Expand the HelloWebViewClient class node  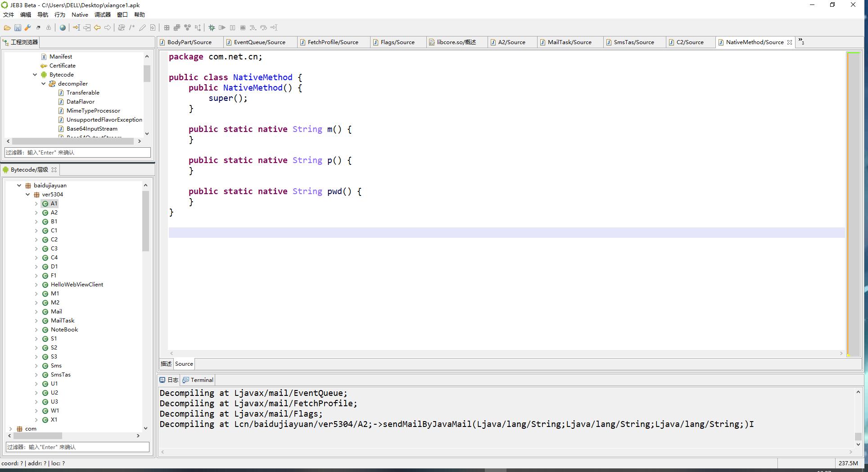[36, 285]
